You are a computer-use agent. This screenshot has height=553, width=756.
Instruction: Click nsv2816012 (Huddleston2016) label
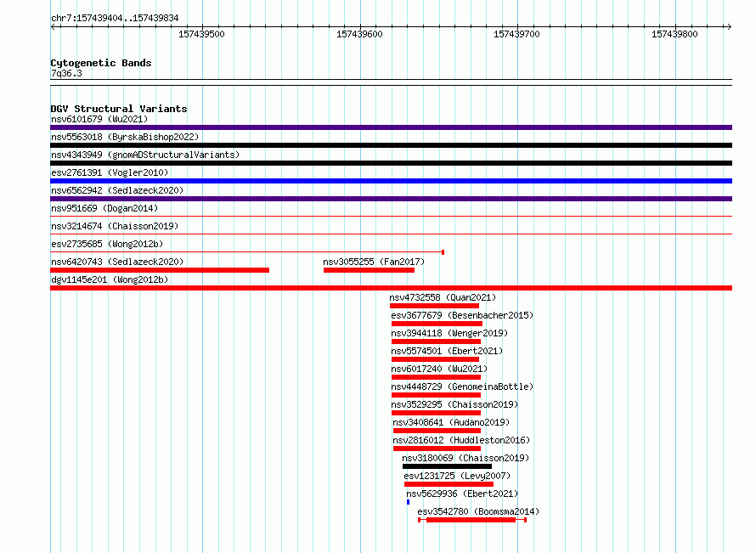click(x=461, y=440)
